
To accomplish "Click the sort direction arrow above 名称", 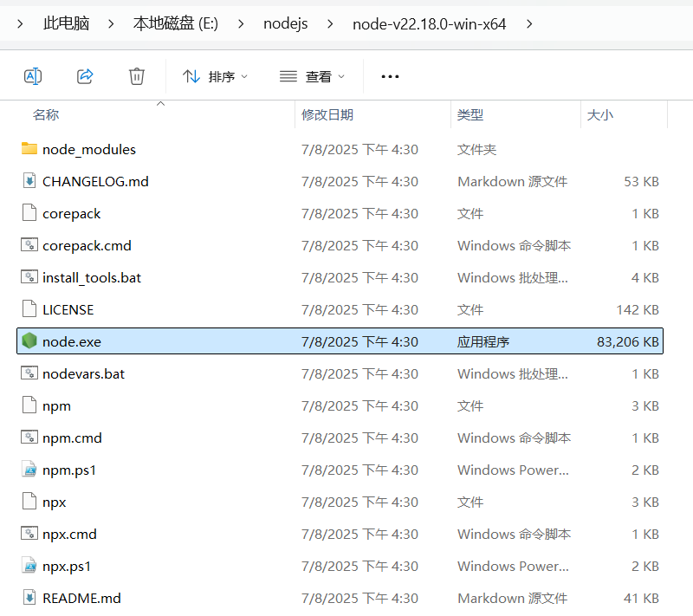I will pyautogui.click(x=161, y=103).
